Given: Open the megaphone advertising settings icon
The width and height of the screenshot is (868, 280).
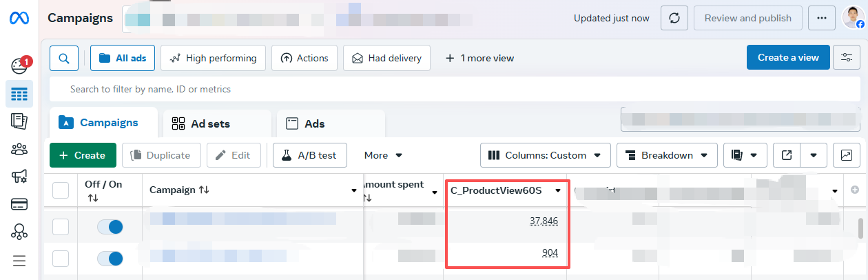Looking at the screenshot, I should [x=19, y=177].
